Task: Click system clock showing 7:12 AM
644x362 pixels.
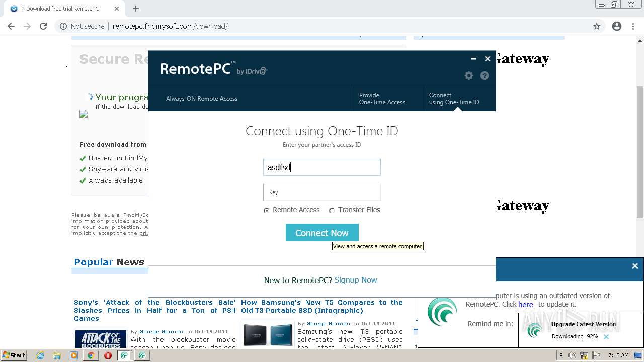Action: [618, 355]
